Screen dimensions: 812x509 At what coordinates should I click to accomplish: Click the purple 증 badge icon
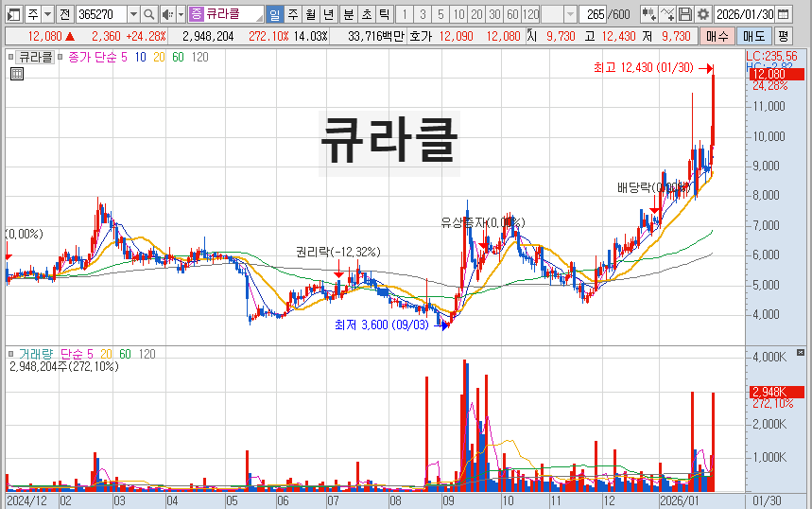click(196, 14)
